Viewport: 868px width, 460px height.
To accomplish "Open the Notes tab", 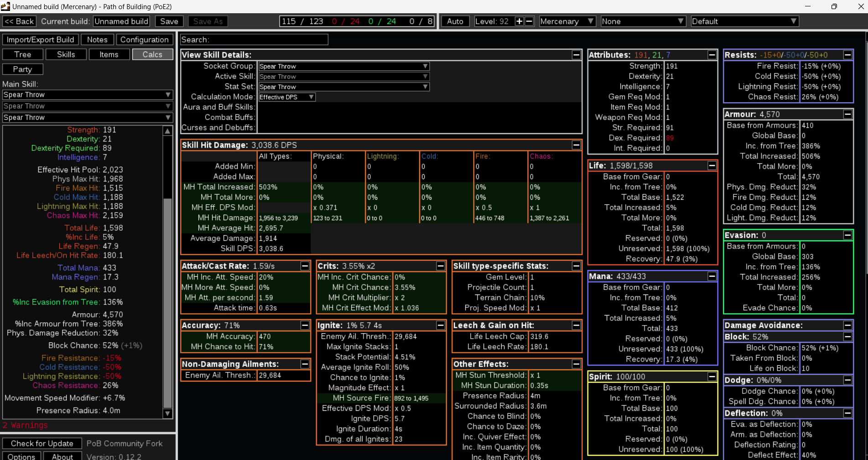I will [x=97, y=40].
